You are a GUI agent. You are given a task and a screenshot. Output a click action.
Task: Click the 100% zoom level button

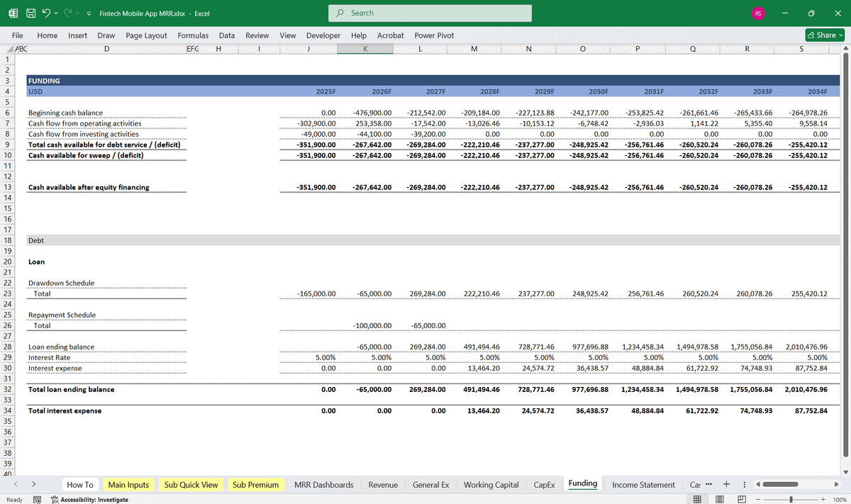point(840,499)
